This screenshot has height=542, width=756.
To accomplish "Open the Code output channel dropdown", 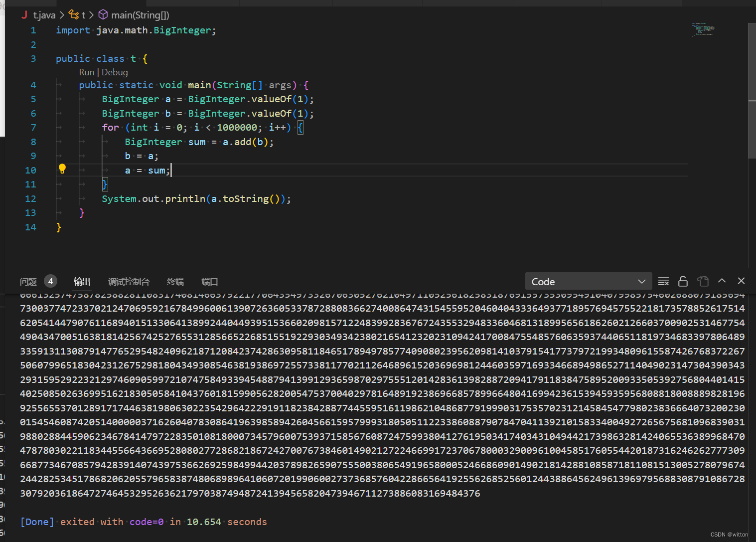I will [589, 282].
